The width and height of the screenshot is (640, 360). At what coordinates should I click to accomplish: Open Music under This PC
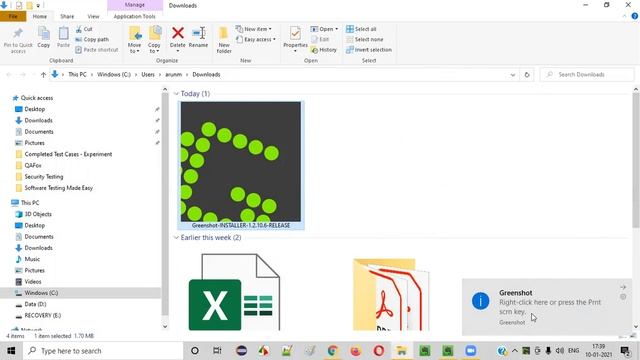pyautogui.click(x=32, y=259)
